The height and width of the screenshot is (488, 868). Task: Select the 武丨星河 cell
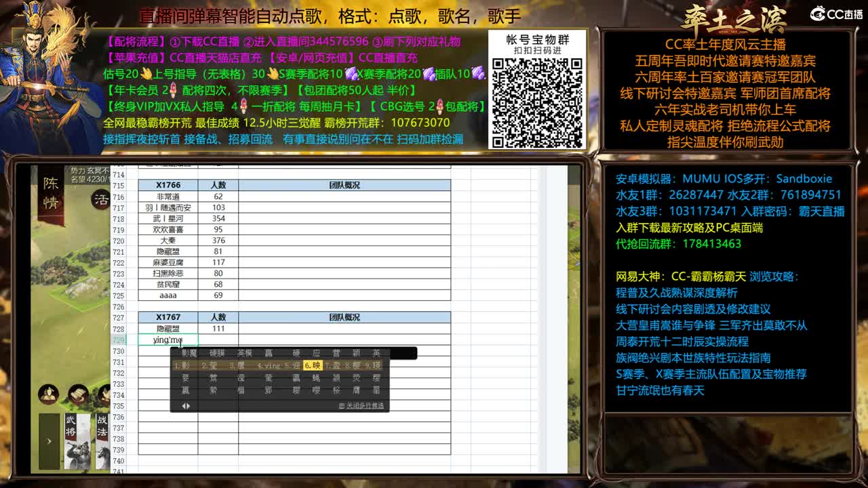(x=168, y=218)
